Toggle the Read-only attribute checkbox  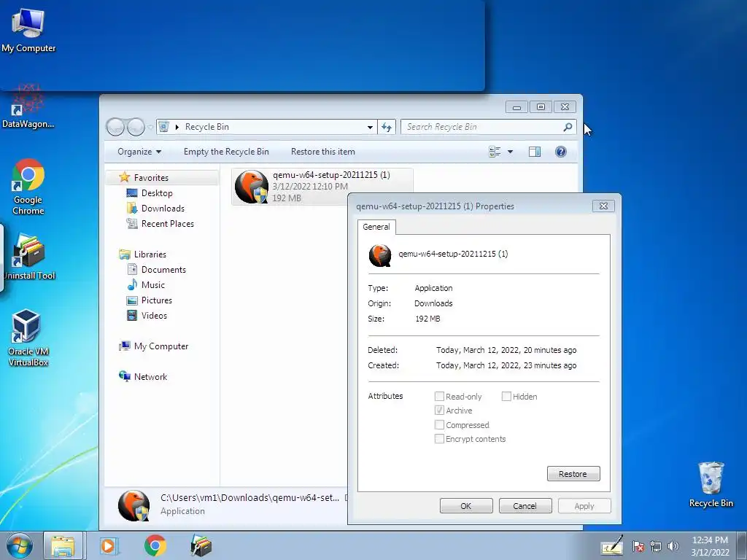(439, 396)
